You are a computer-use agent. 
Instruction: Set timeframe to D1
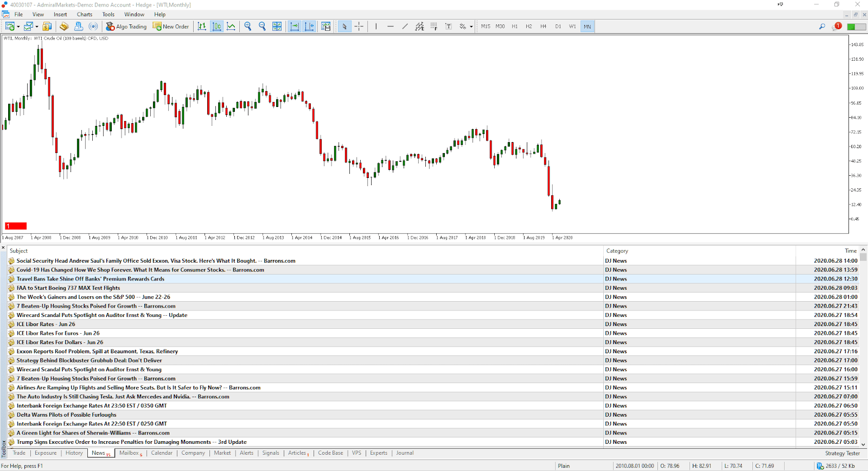click(x=558, y=26)
